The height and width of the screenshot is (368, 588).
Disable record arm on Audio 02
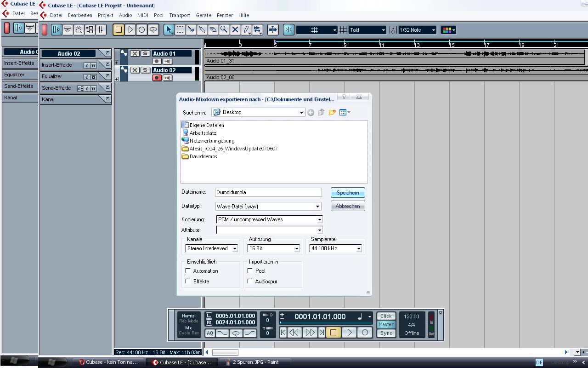click(x=157, y=78)
